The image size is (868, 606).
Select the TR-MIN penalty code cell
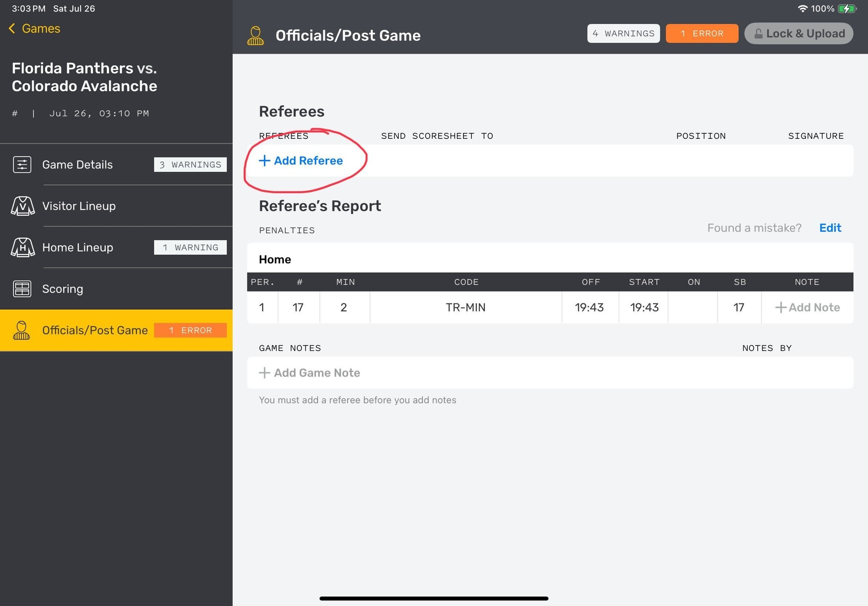click(466, 308)
